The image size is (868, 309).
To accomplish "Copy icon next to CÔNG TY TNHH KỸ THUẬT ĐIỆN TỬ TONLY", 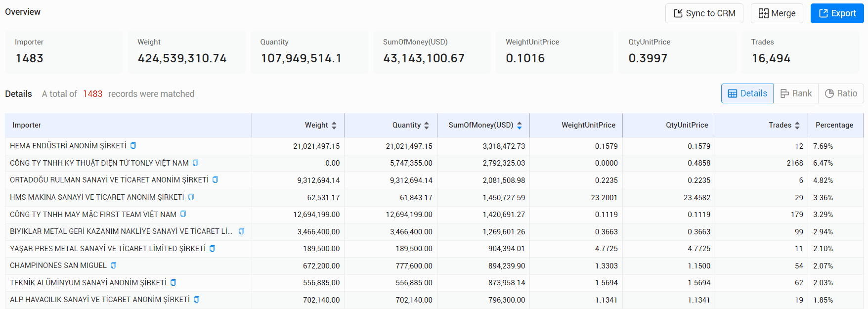I will click(195, 163).
